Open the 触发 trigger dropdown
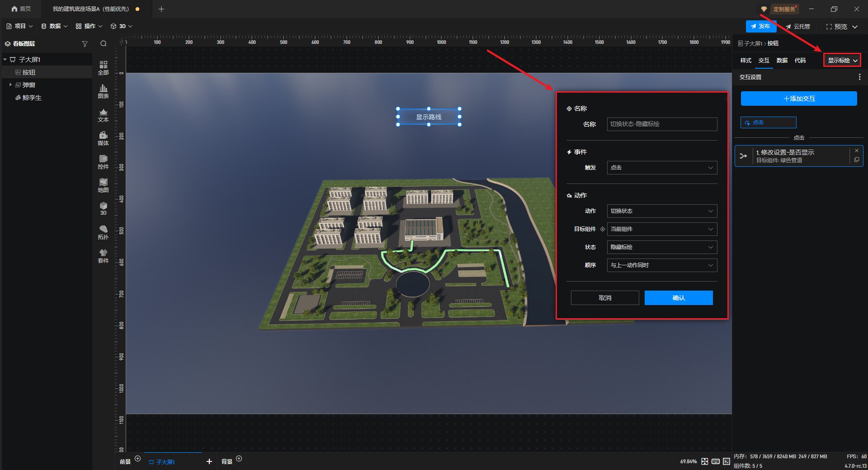The width and height of the screenshot is (868, 470). point(661,168)
